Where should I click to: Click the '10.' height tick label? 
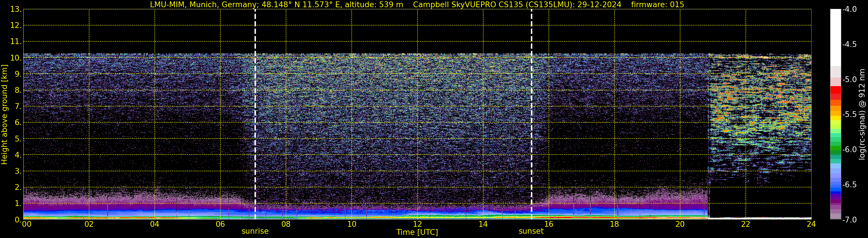(16, 58)
